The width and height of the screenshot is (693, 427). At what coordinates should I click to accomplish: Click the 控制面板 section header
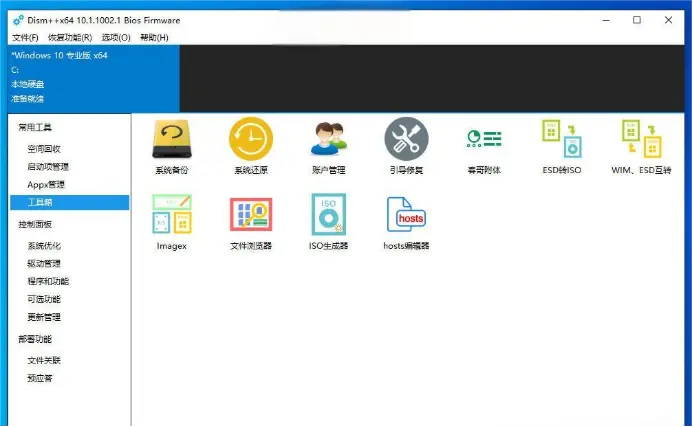point(35,224)
